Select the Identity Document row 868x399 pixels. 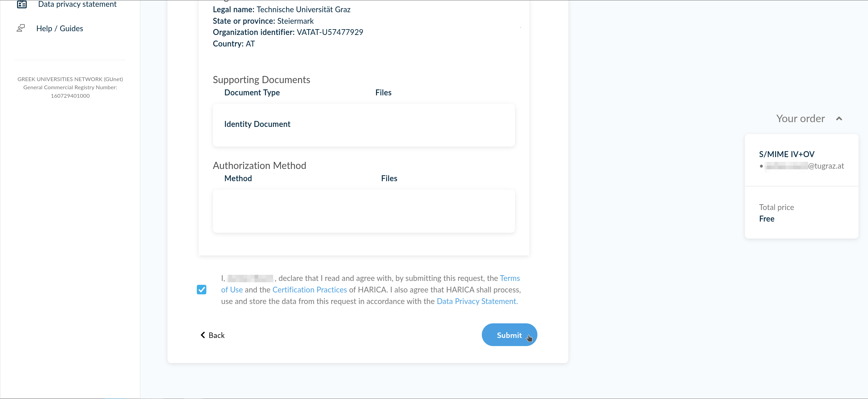coord(364,125)
